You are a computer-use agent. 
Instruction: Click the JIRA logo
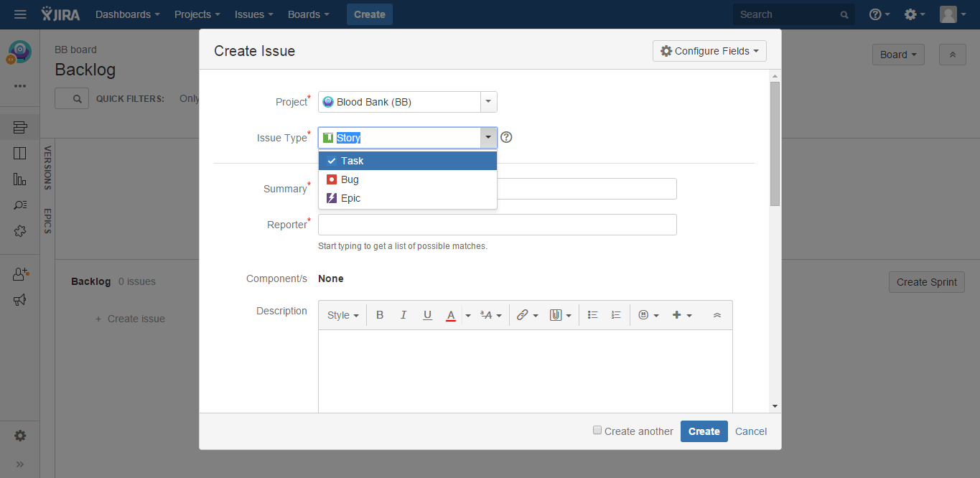61,14
